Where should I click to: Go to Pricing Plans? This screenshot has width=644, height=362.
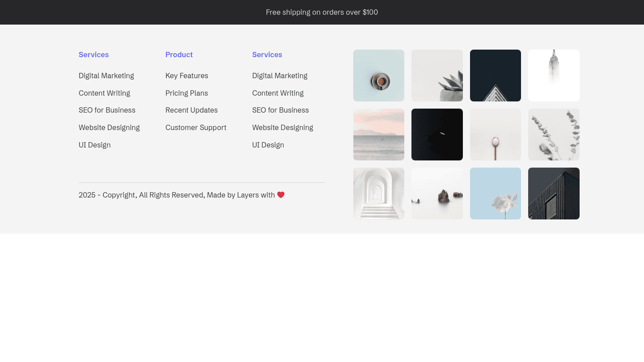pyautogui.click(x=186, y=93)
